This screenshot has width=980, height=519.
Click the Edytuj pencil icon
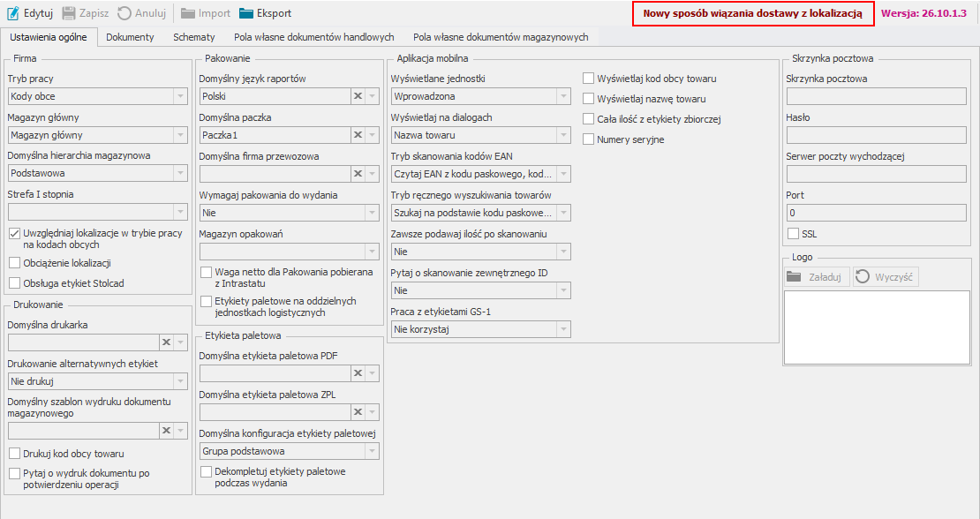pos(13,13)
